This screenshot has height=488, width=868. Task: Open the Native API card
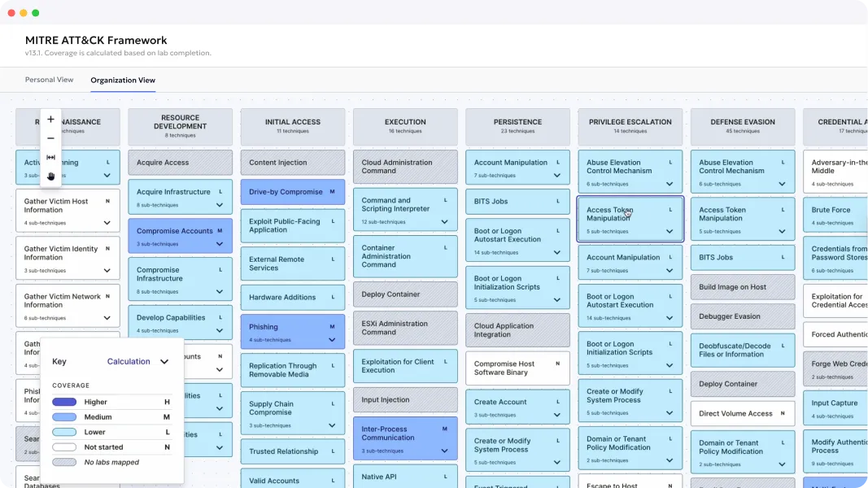[405, 477]
